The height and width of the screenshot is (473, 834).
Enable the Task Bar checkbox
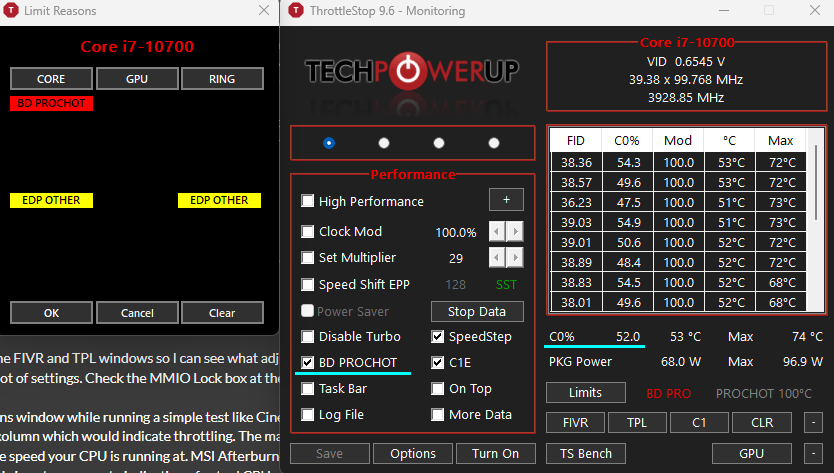pyautogui.click(x=307, y=388)
